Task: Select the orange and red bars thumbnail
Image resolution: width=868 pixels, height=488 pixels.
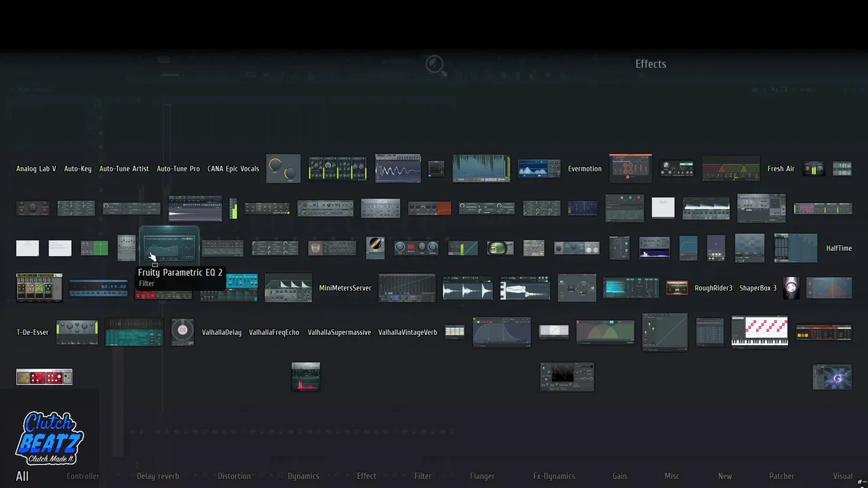Action: coord(823,332)
